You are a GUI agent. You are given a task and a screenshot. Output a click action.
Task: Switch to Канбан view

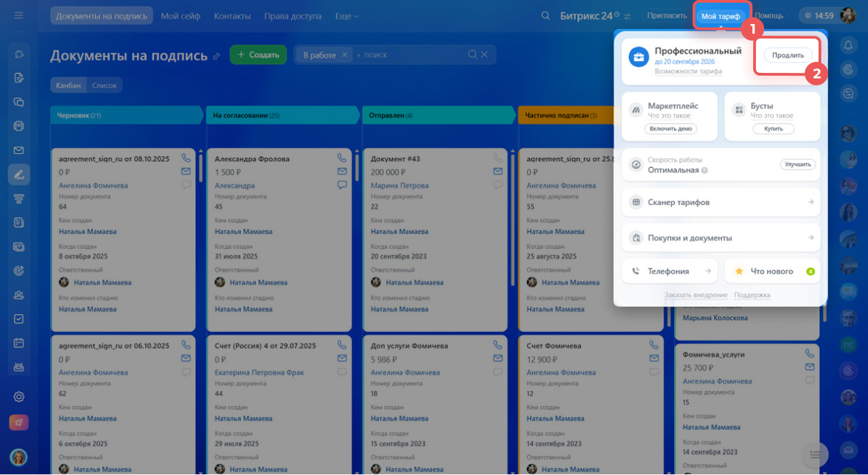pos(69,85)
